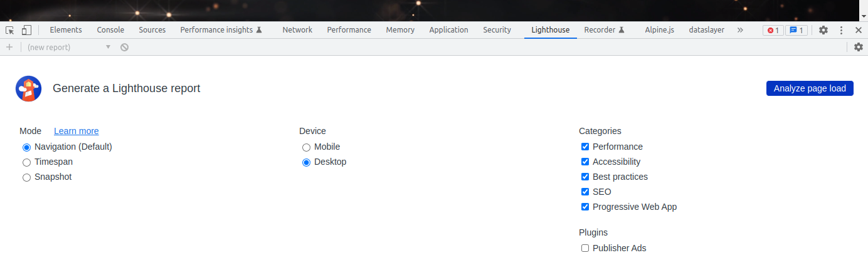This screenshot has width=868, height=275.
Task: Expand the more tabs chevron
Action: [740, 30]
